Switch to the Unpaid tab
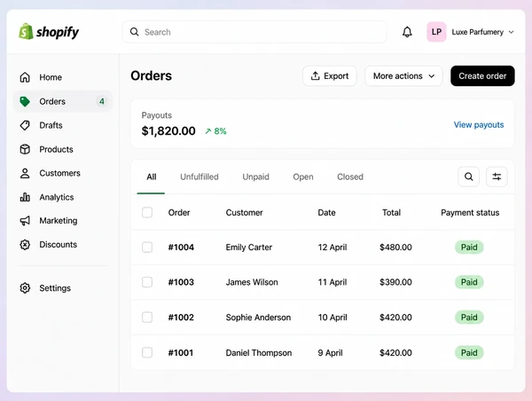Screen dimensions: 532x401 click(256, 177)
